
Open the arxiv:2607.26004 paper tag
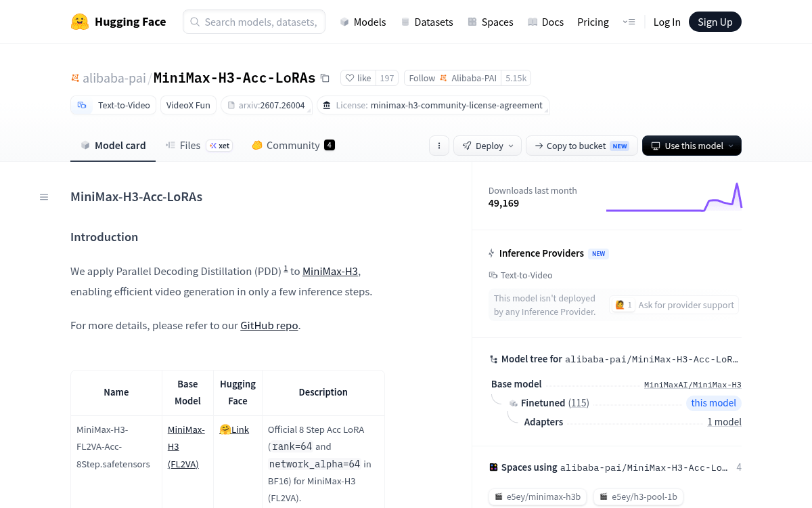pos(266,105)
